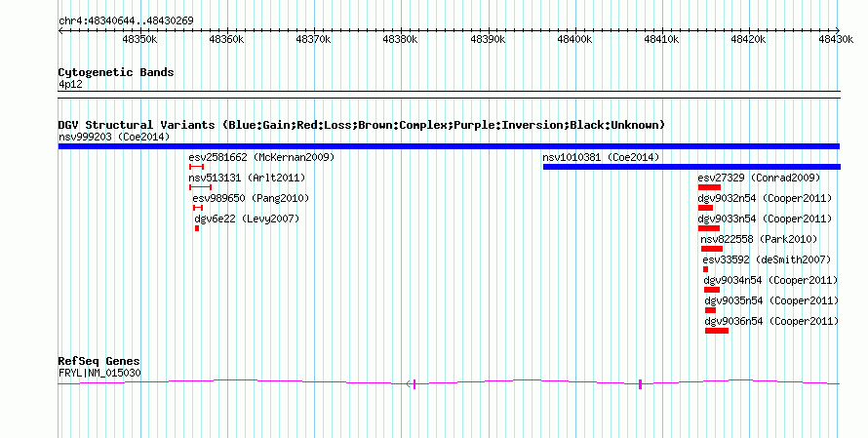868x438 pixels.
Task: Click the 48380k ruler tick label
Action: [400, 39]
